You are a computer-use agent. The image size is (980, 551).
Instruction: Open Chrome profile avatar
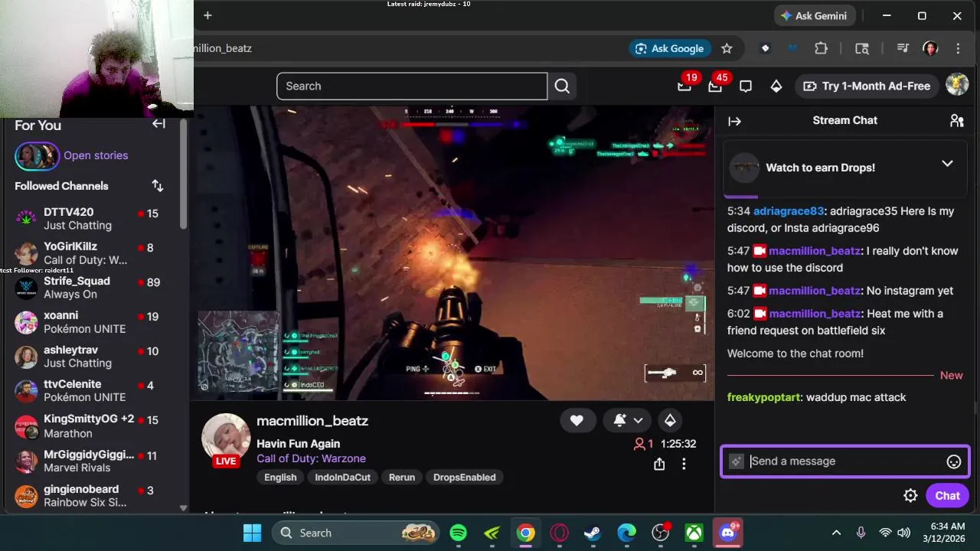coord(930,48)
